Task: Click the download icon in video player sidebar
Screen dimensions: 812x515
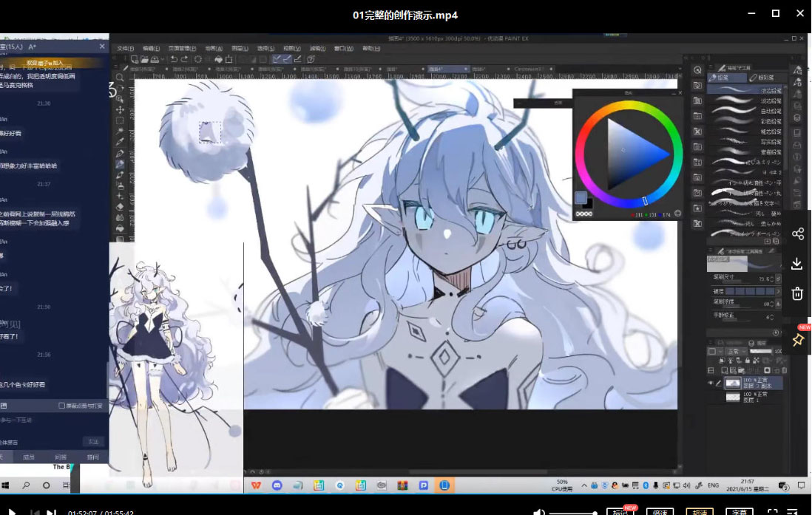Action: [x=797, y=264]
